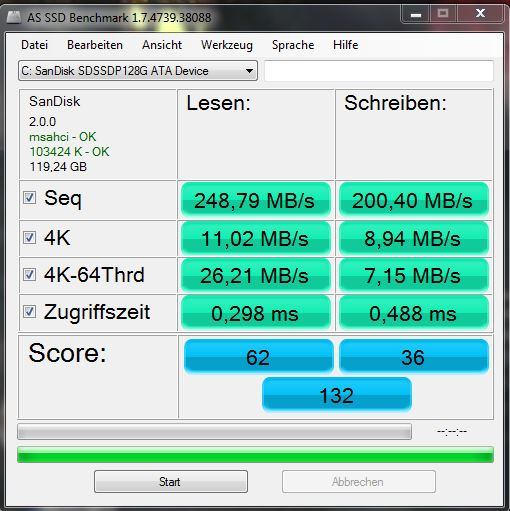Open the Datei menu
Image resolution: width=510 pixels, height=511 pixels.
34,45
